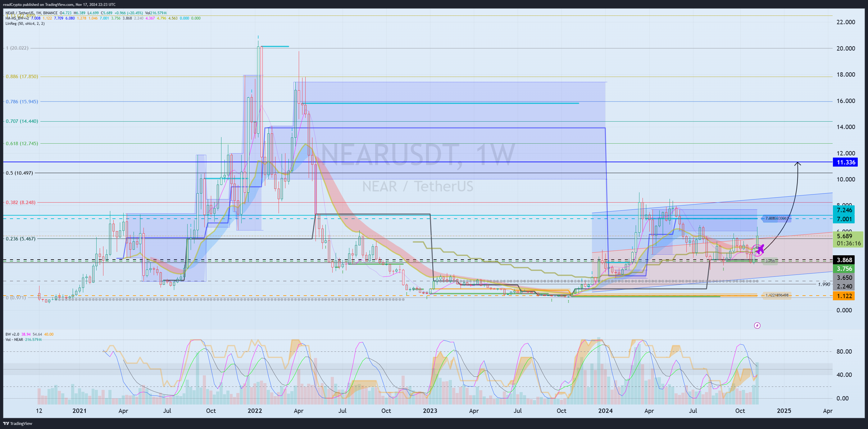Click the 0.5 (10.497) Fibonacci label

pyautogui.click(x=20, y=173)
